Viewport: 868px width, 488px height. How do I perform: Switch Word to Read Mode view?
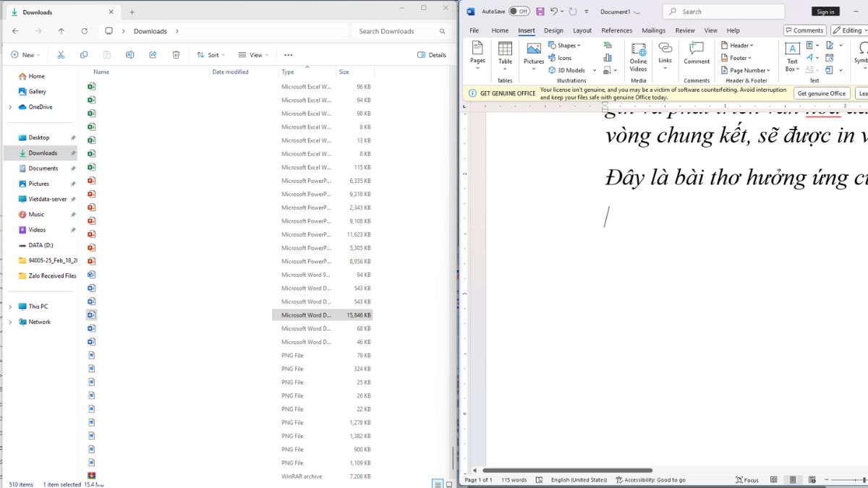(x=773, y=480)
